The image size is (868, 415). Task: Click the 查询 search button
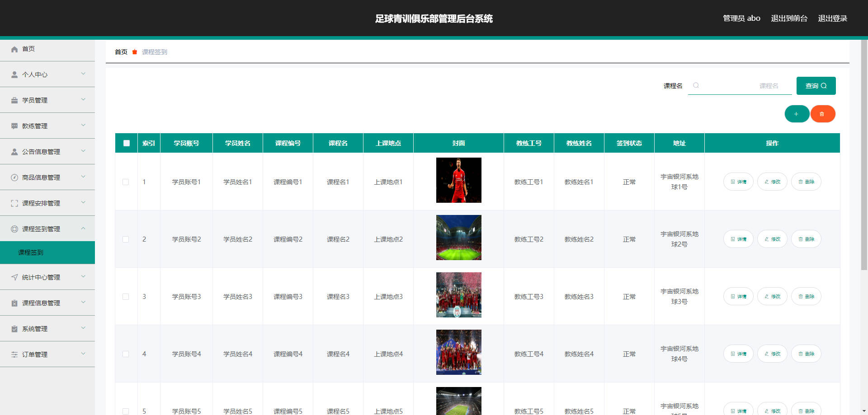point(816,86)
